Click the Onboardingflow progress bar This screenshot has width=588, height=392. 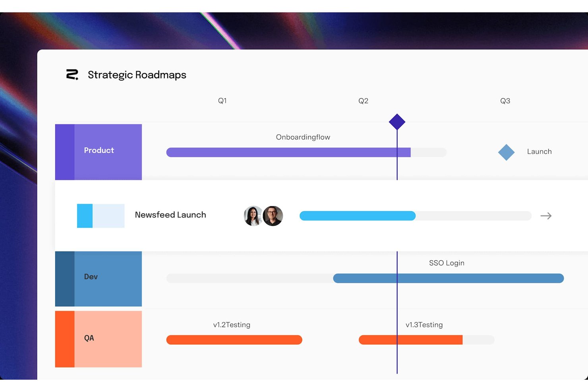pos(306,152)
